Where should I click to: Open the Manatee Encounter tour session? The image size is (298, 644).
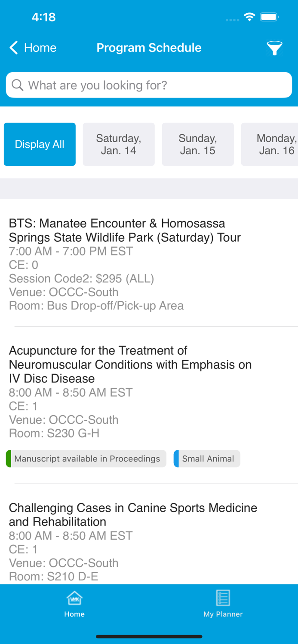click(125, 230)
